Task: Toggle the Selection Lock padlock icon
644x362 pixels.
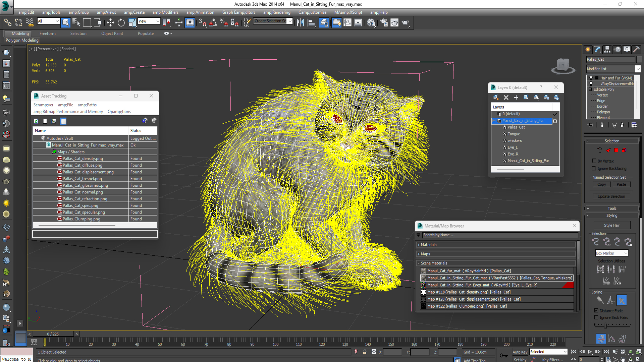Action: [365, 352]
